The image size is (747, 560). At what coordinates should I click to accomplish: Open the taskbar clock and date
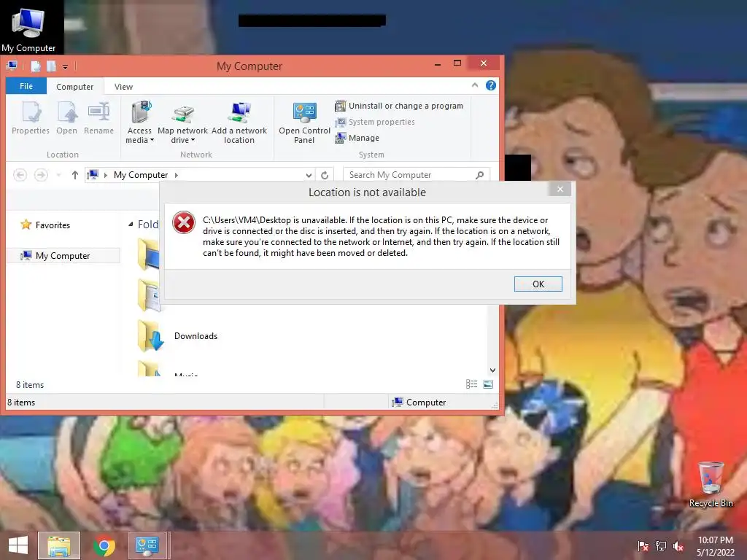point(715,545)
